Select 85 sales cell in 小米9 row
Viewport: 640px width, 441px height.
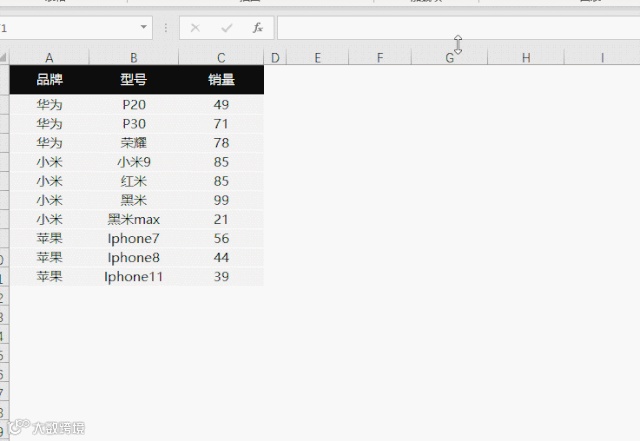221,162
